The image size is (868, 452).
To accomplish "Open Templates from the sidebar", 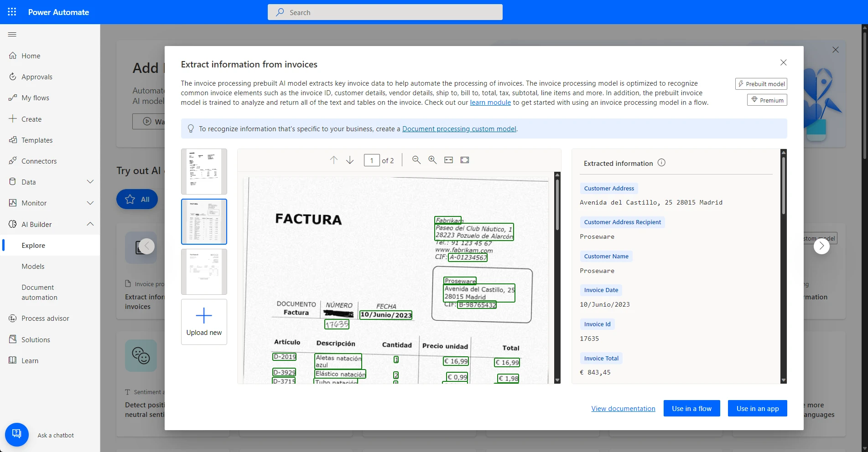I will click(x=36, y=140).
